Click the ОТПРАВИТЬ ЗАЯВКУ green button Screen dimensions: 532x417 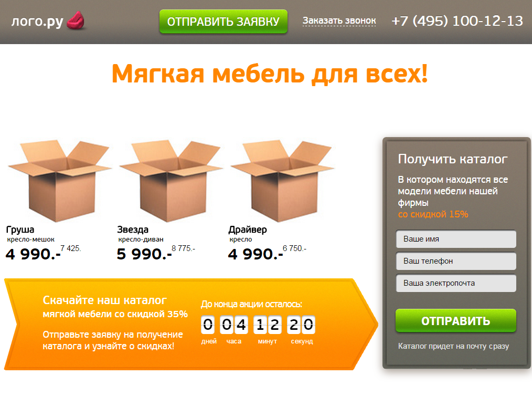click(224, 22)
